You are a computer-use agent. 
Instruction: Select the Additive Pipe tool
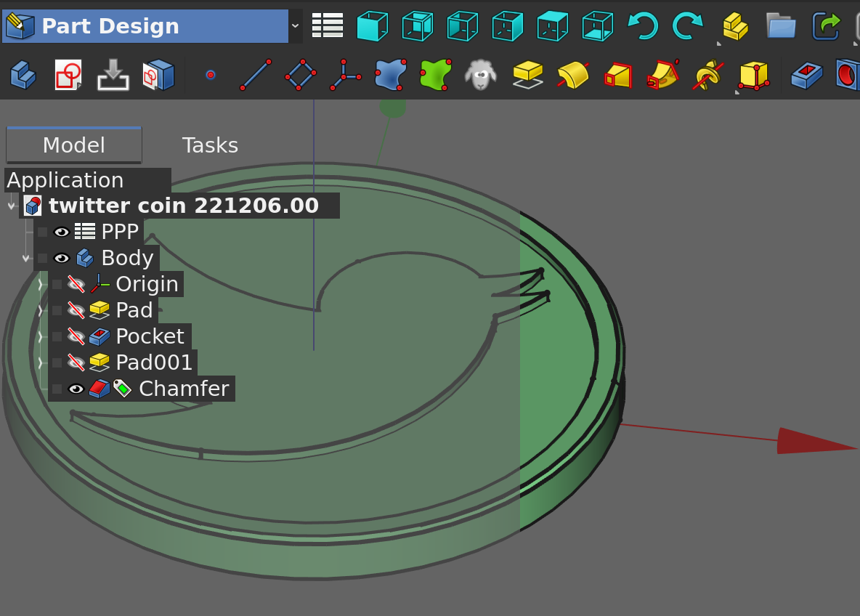pyautogui.click(x=662, y=75)
